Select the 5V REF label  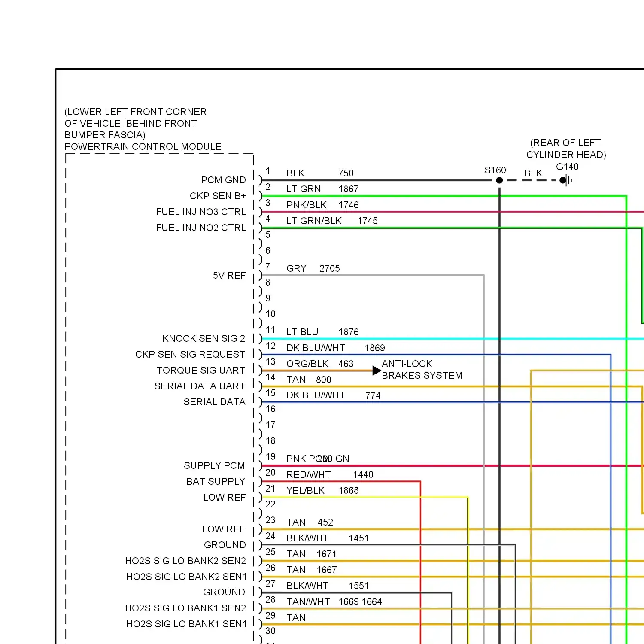tap(229, 275)
